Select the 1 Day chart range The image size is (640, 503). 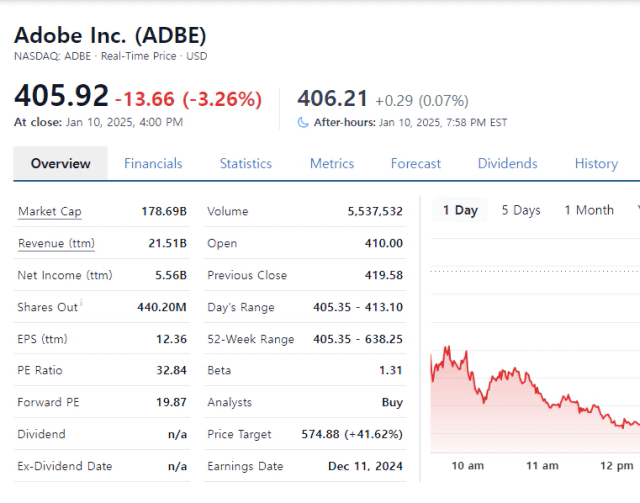point(460,210)
